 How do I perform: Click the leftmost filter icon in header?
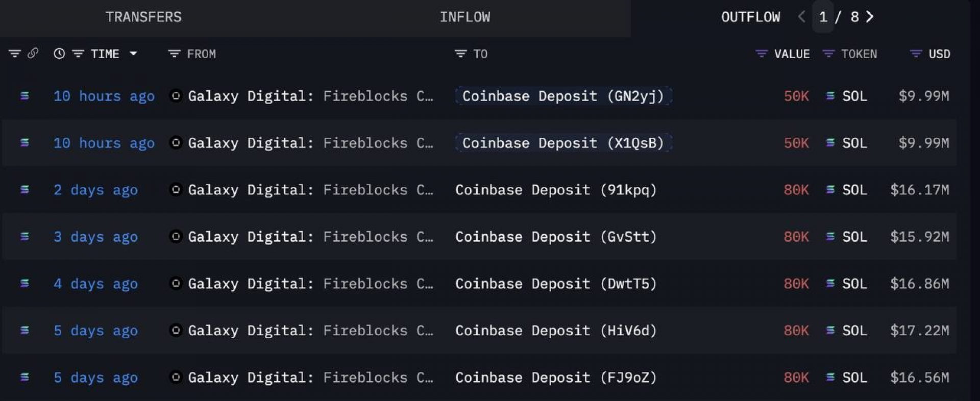[x=14, y=54]
